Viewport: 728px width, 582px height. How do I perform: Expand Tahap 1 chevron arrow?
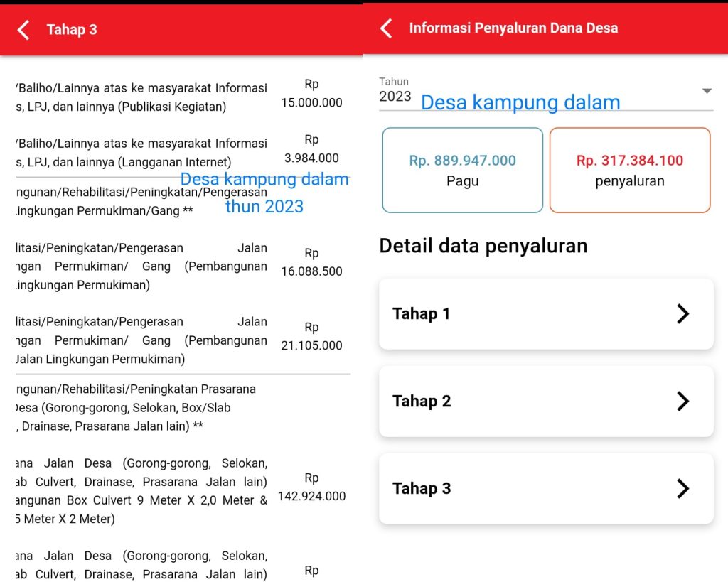tap(682, 314)
